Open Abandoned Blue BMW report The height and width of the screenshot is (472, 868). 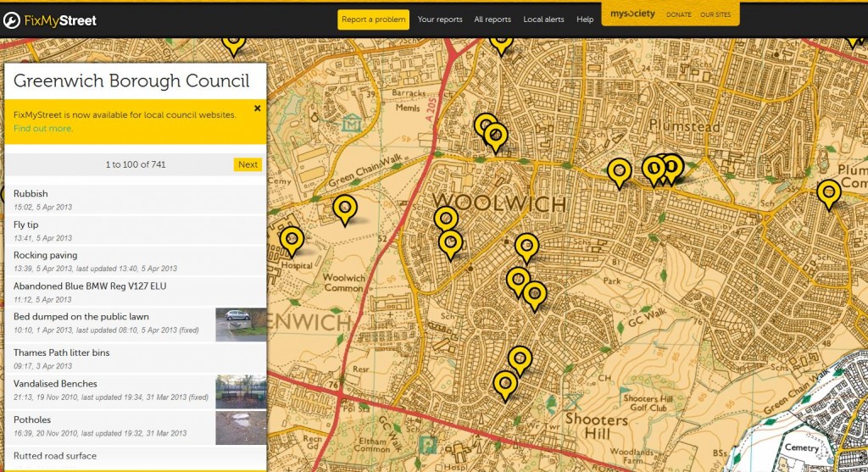(135, 292)
